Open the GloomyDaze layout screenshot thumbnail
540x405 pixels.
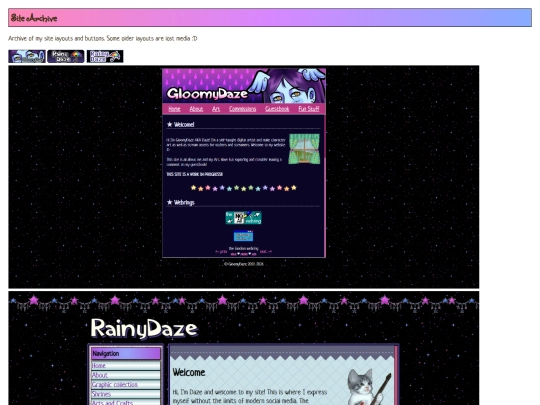click(244, 177)
